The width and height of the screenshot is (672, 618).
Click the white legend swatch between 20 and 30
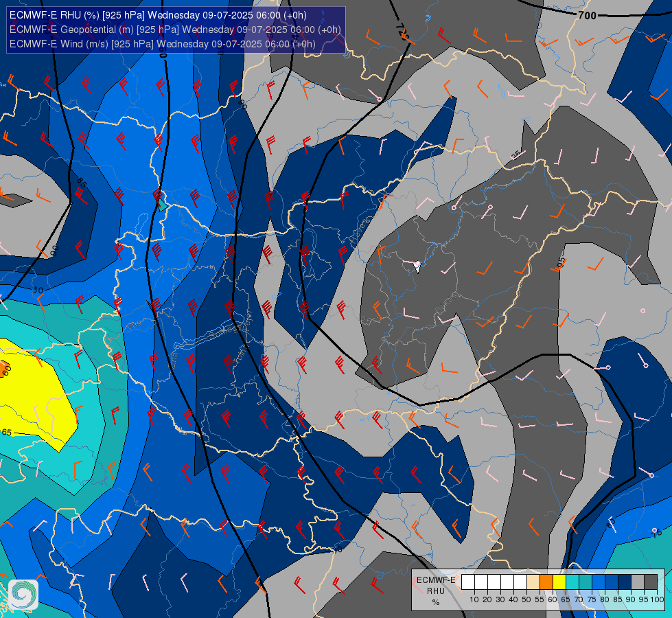pyautogui.click(x=494, y=582)
